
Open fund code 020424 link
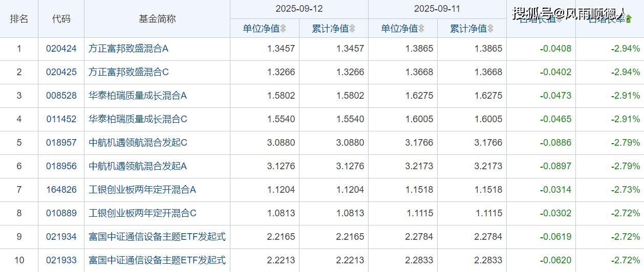[61, 49]
